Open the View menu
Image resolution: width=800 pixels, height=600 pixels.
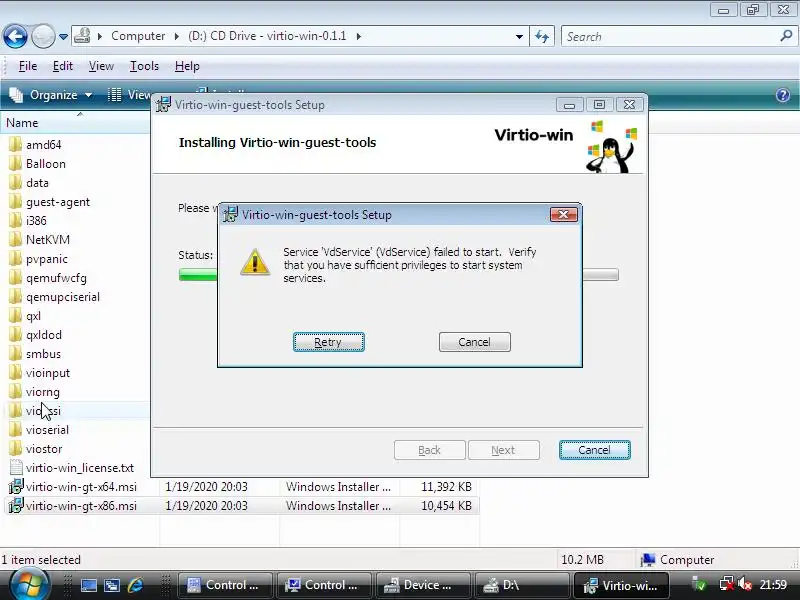(101, 66)
